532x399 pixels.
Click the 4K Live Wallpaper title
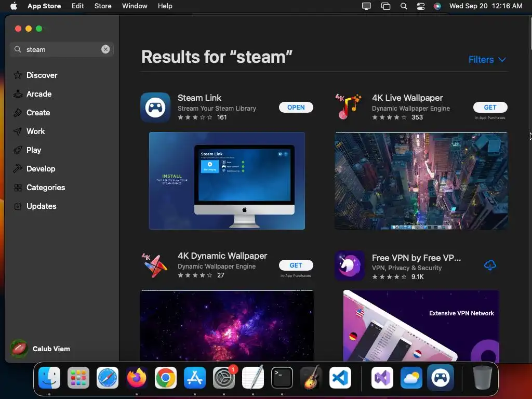click(407, 98)
